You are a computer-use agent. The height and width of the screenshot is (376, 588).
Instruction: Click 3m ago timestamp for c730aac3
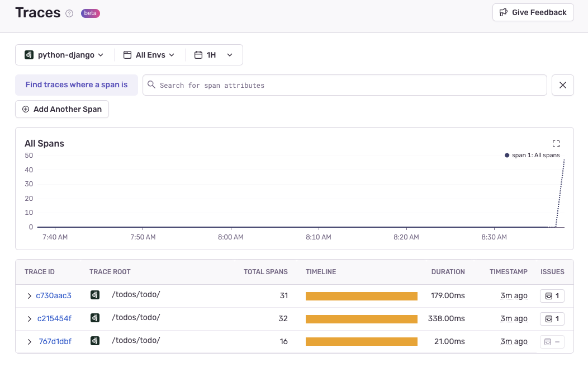click(514, 295)
